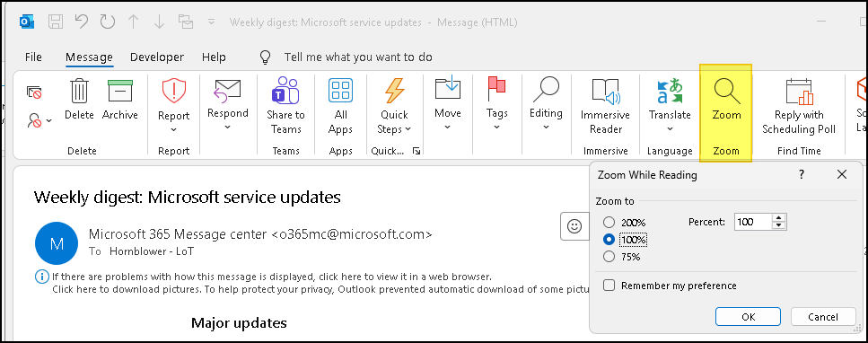
Task: Click the Move to folder quick access icon
Action: pos(186,22)
